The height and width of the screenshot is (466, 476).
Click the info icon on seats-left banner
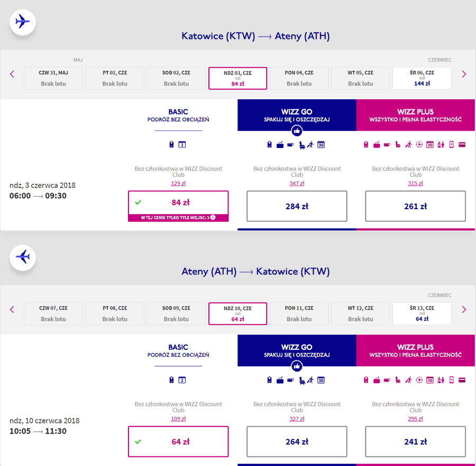click(213, 217)
